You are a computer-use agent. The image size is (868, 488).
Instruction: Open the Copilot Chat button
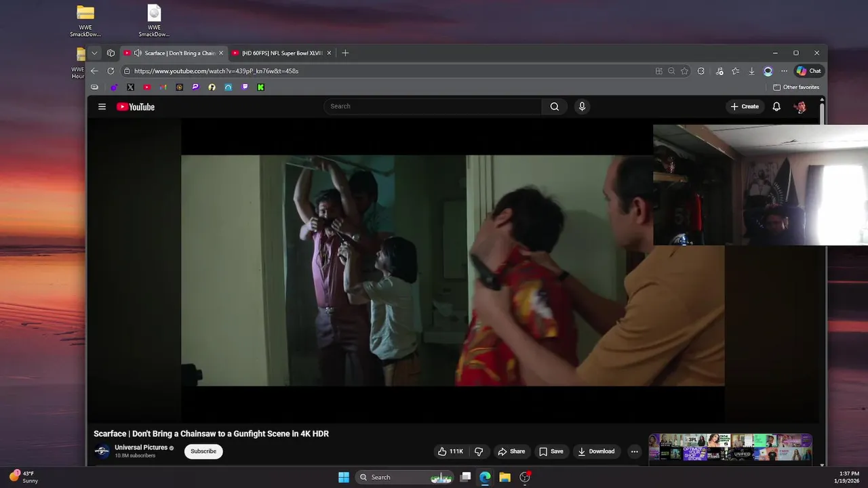(x=808, y=70)
